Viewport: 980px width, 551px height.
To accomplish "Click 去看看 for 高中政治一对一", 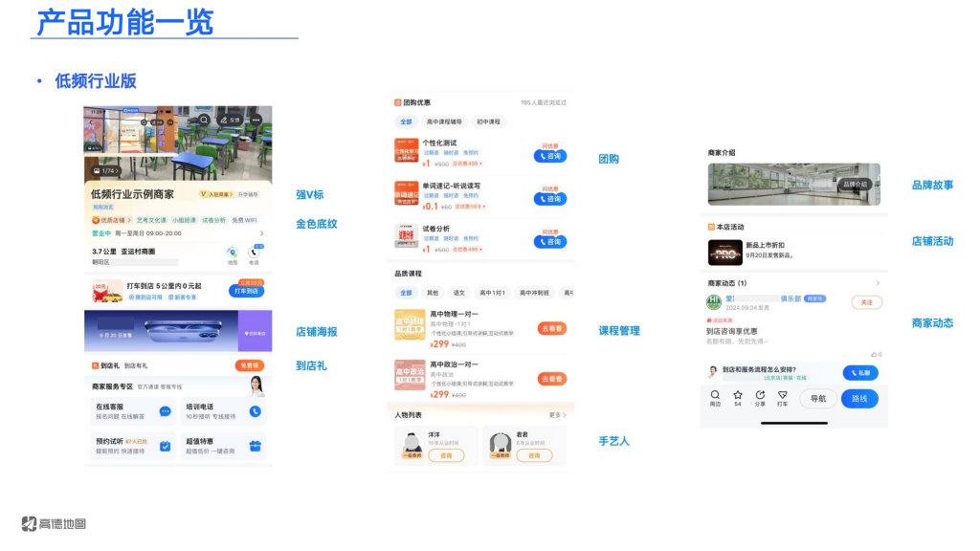I will tap(552, 379).
